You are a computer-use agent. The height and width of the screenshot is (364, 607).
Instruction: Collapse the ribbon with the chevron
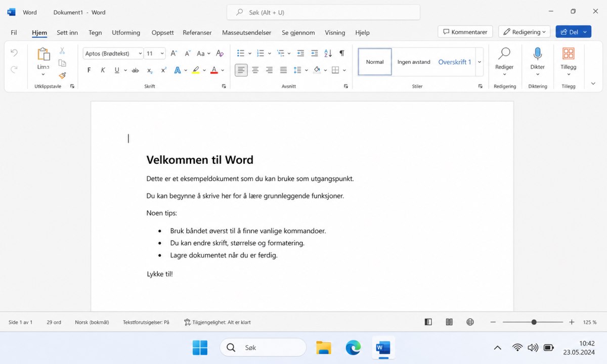[593, 83]
